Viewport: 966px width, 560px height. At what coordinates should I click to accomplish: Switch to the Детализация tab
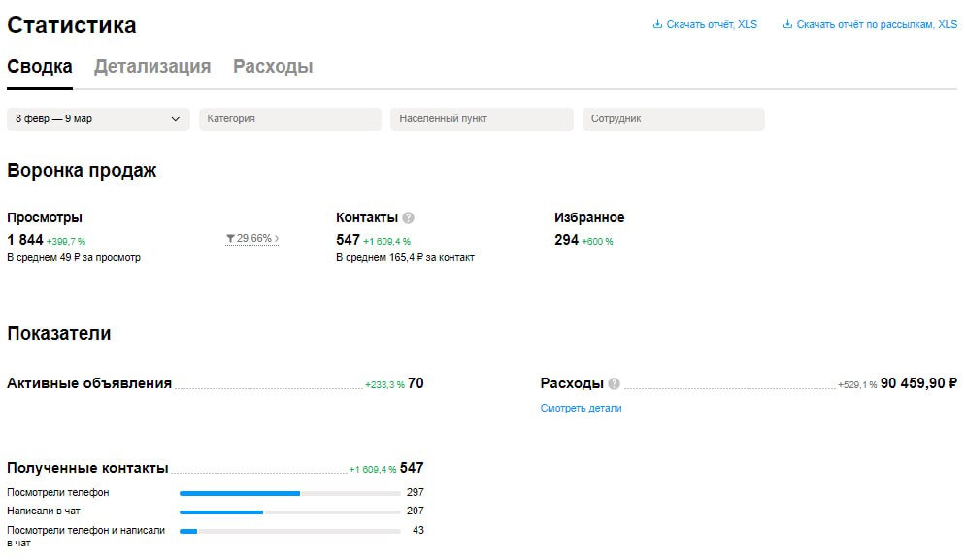point(152,67)
